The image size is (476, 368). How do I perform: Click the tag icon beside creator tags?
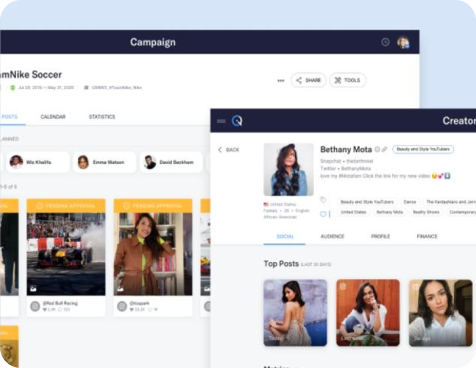click(323, 200)
